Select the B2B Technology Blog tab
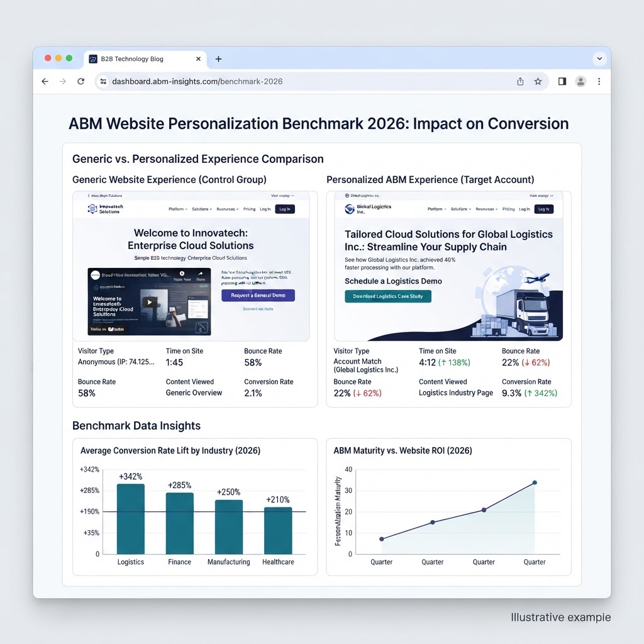This screenshot has height=644, width=644. pyautogui.click(x=145, y=58)
